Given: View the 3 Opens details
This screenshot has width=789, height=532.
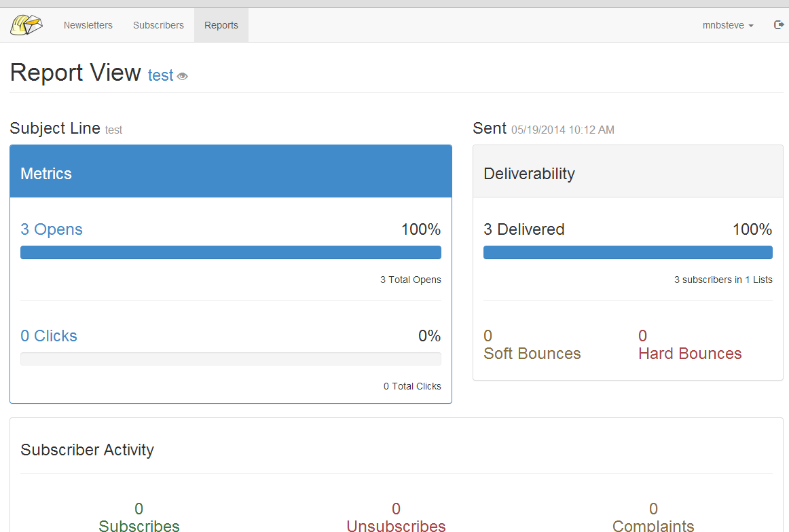Looking at the screenshot, I should click(x=52, y=229).
